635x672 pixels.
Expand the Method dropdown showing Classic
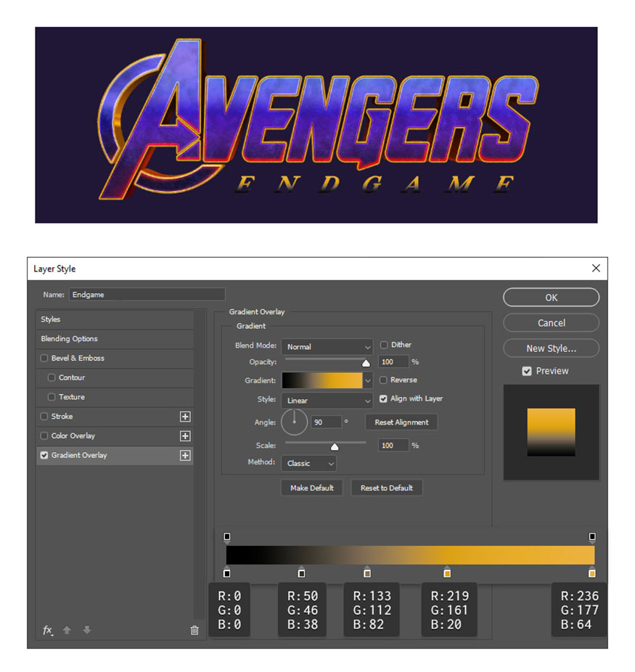click(x=309, y=463)
